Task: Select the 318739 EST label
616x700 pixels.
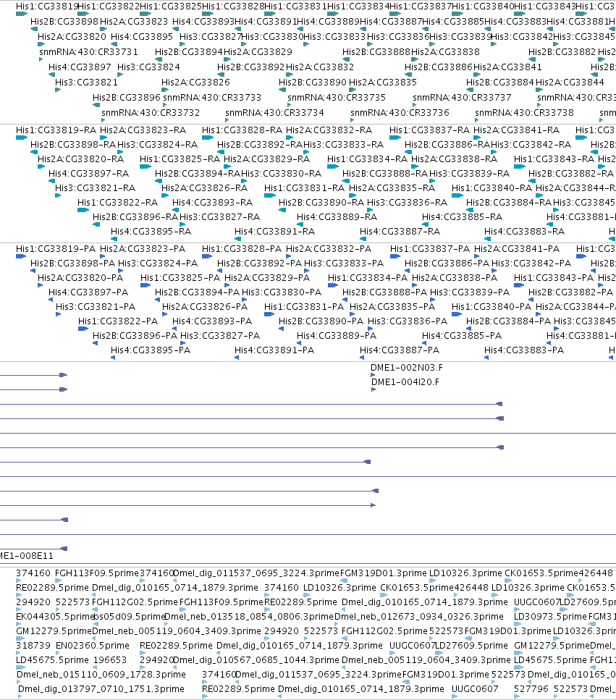Action: (x=33, y=646)
